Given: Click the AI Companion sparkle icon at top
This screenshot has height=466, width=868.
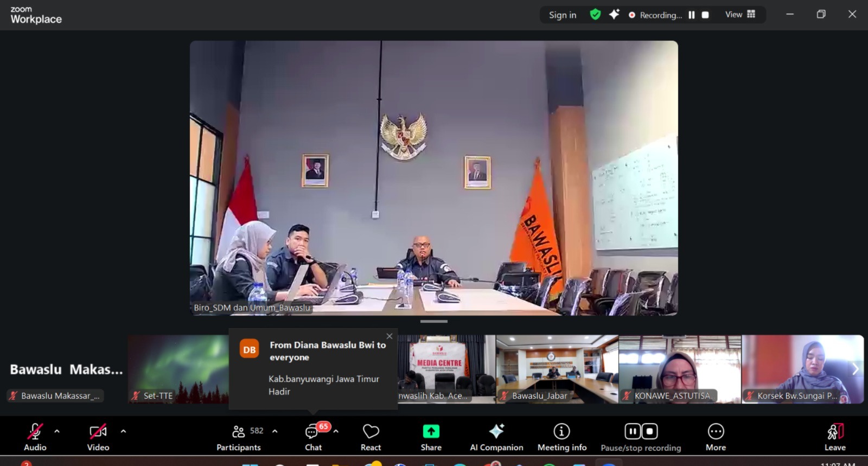Looking at the screenshot, I should pos(614,15).
